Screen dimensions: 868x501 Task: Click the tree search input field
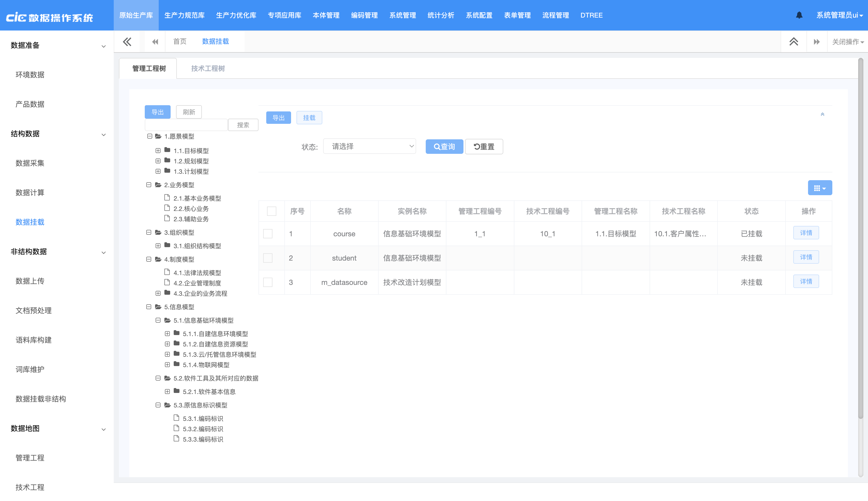coord(186,125)
